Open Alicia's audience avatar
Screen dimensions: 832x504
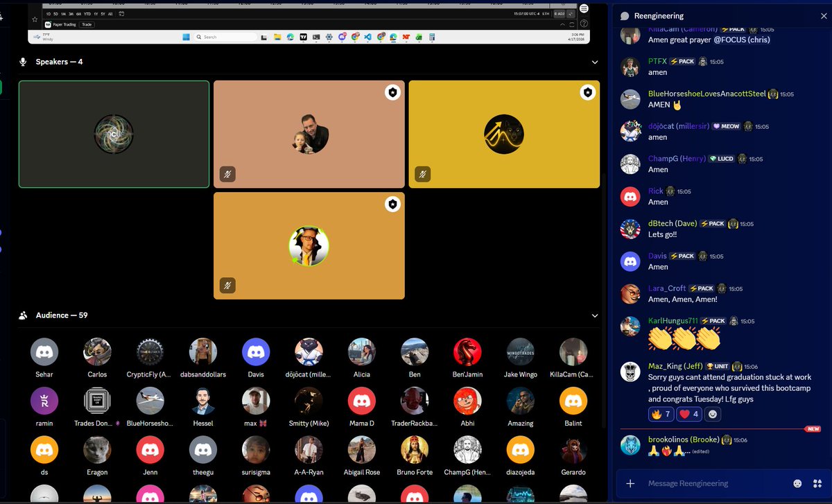(x=362, y=351)
